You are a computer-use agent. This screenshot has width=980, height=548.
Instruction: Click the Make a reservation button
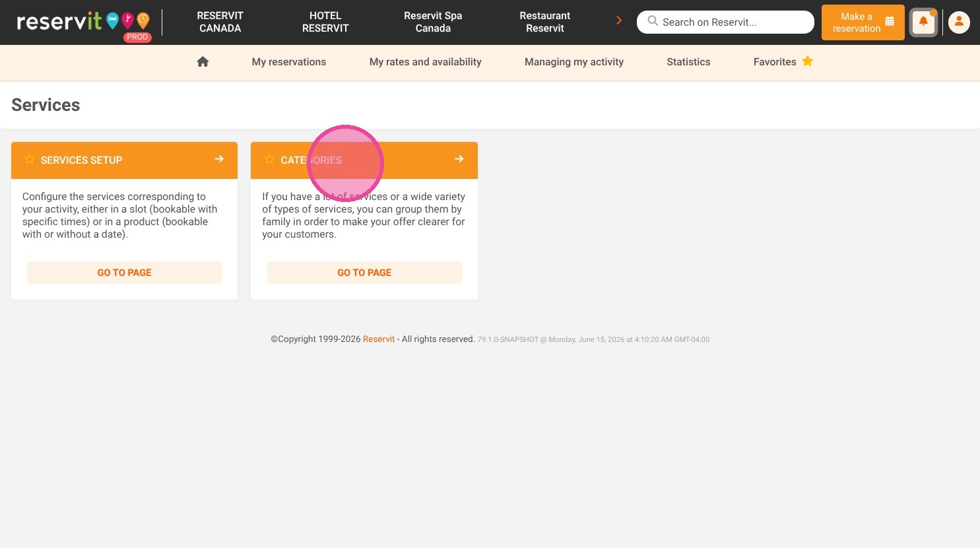pos(863,22)
